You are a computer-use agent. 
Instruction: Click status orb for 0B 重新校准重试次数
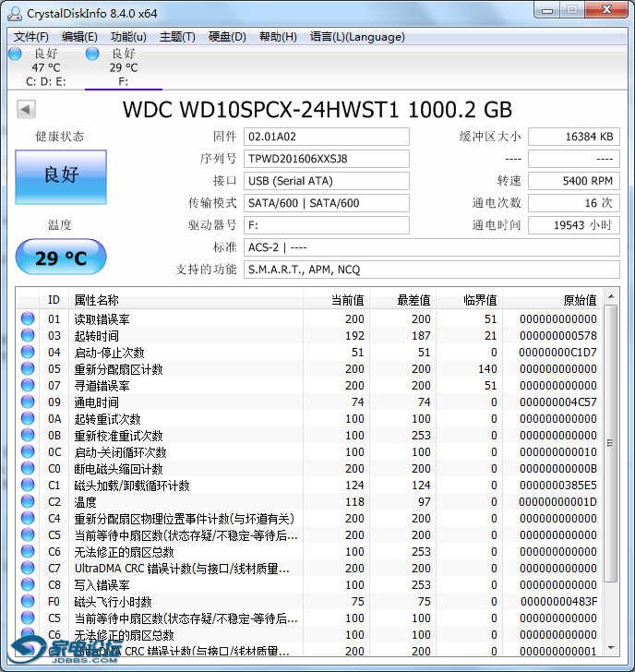click(x=28, y=435)
